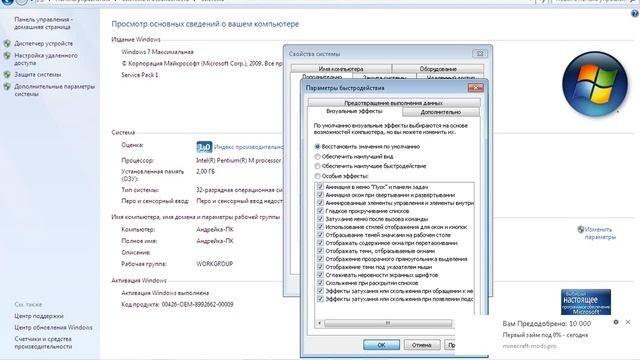The image size is (640, 360).
Task: Toggle Отображать содержимое окна при перетаскивании
Action: coord(320,243)
